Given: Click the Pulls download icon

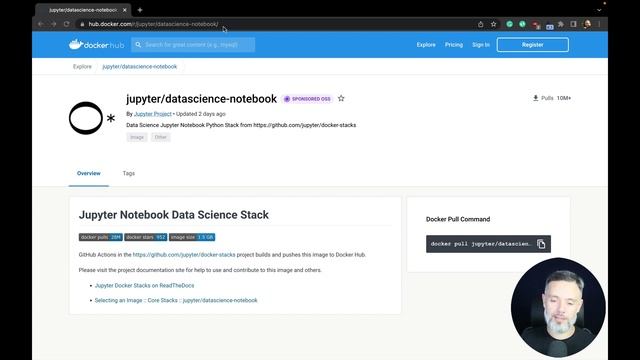Looking at the screenshot, I should coord(536,98).
